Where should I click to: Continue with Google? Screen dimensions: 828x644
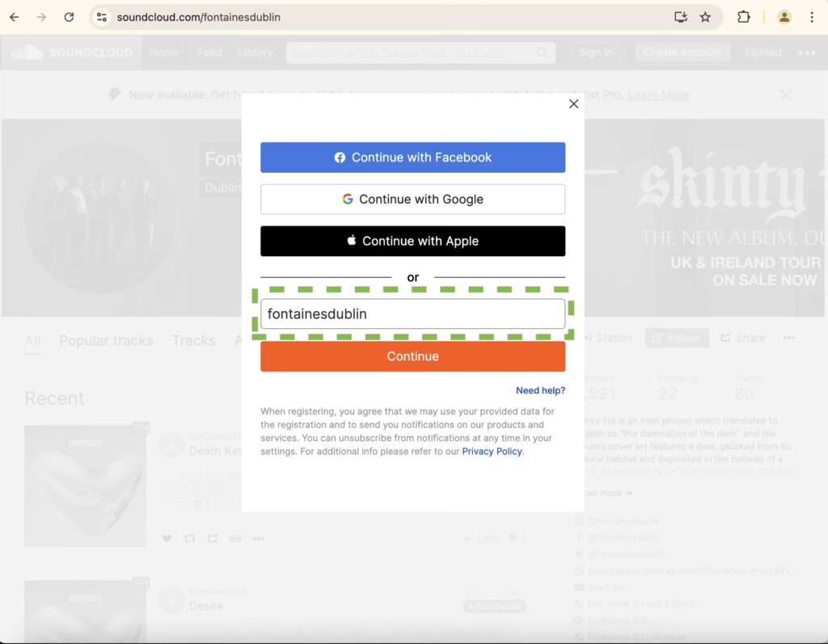(x=412, y=200)
